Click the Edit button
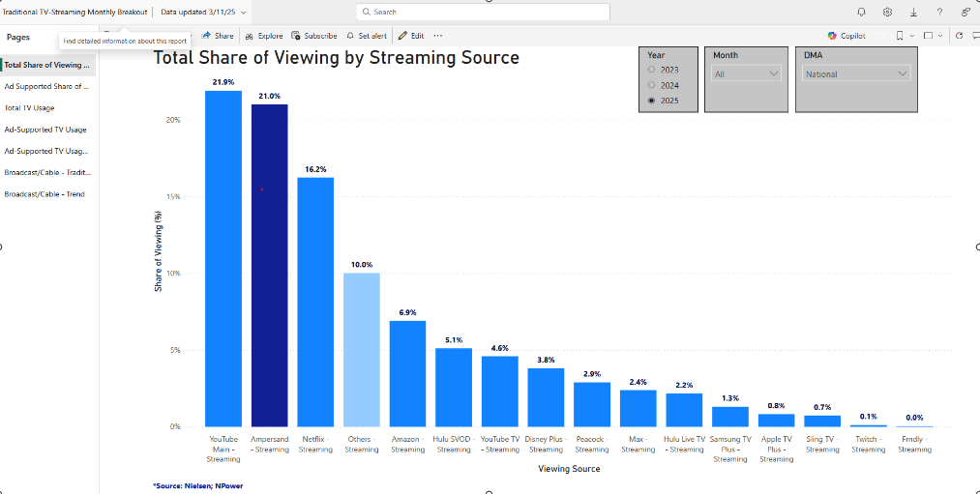This screenshot has height=494, width=980. (x=411, y=36)
